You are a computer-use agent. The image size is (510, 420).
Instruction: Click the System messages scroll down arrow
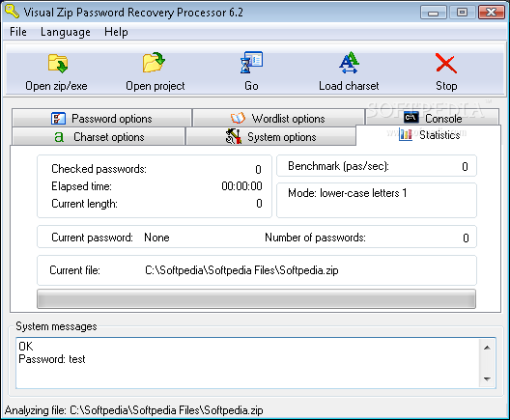click(x=487, y=378)
